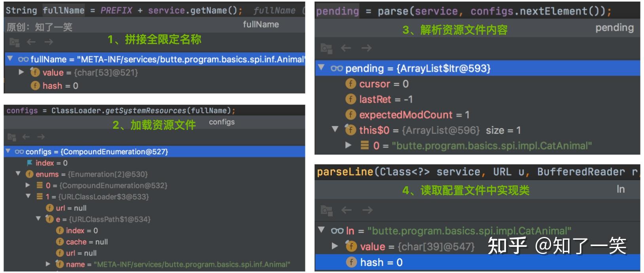
Task: Click folder icon in pending popup toolbar
Action: (326, 48)
